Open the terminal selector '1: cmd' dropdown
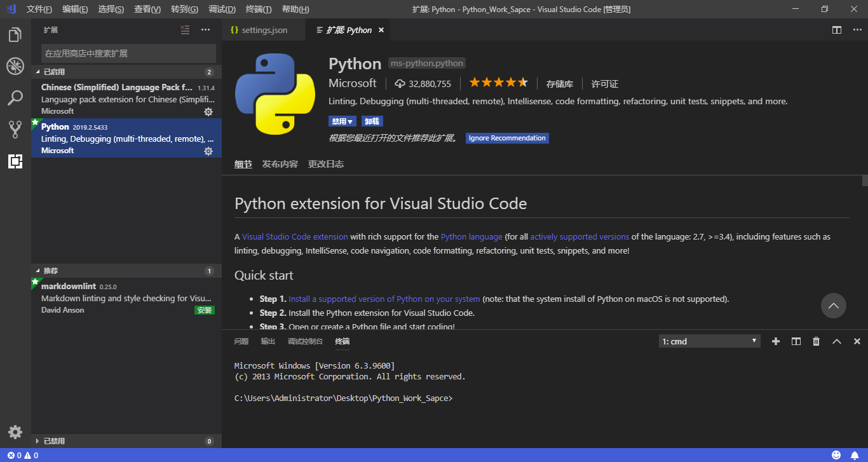Image resolution: width=868 pixels, height=462 pixels. click(709, 341)
